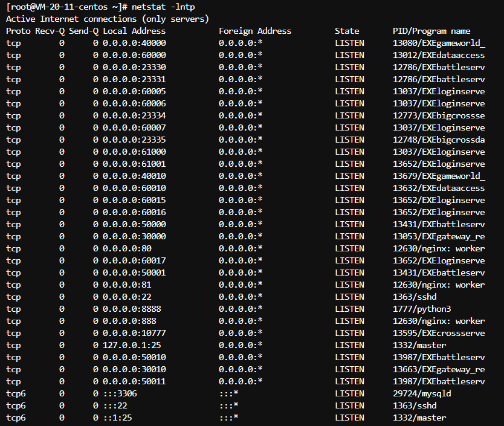Click the 13012/EXEdataaccess process entry
The image size is (504, 426).
click(x=439, y=55)
